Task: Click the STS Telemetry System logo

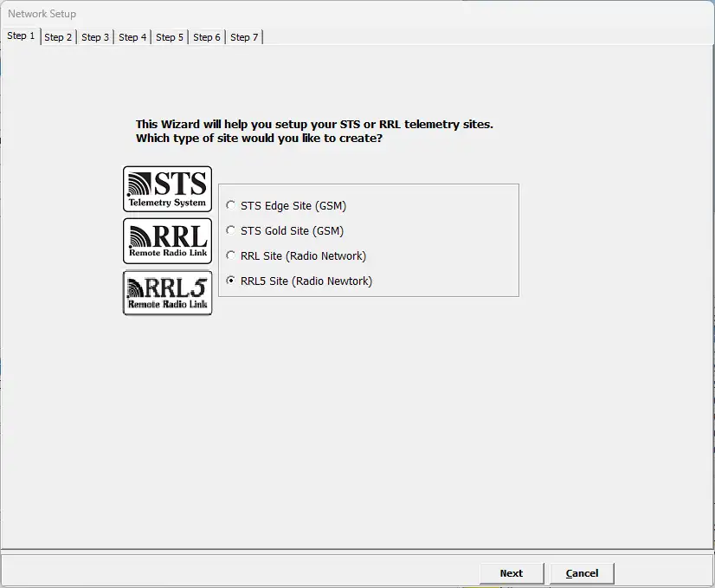Action: 167,189
